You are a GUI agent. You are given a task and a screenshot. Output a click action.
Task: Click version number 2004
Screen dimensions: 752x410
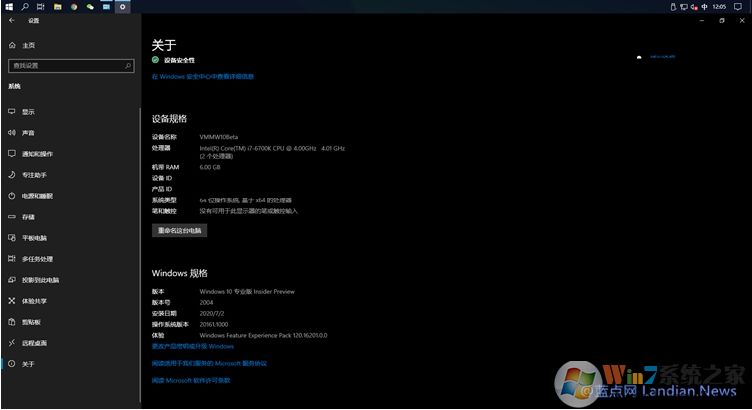point(206,303)
